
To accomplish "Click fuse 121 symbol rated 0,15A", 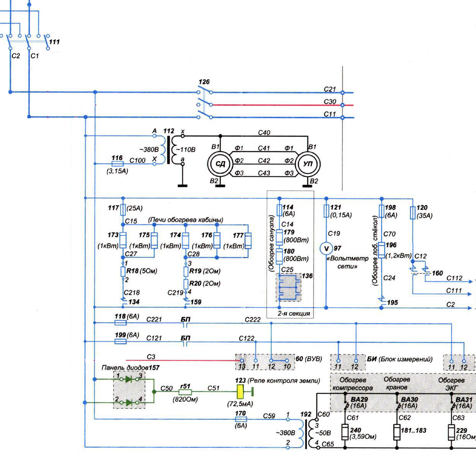I will (x=326, y=211).
